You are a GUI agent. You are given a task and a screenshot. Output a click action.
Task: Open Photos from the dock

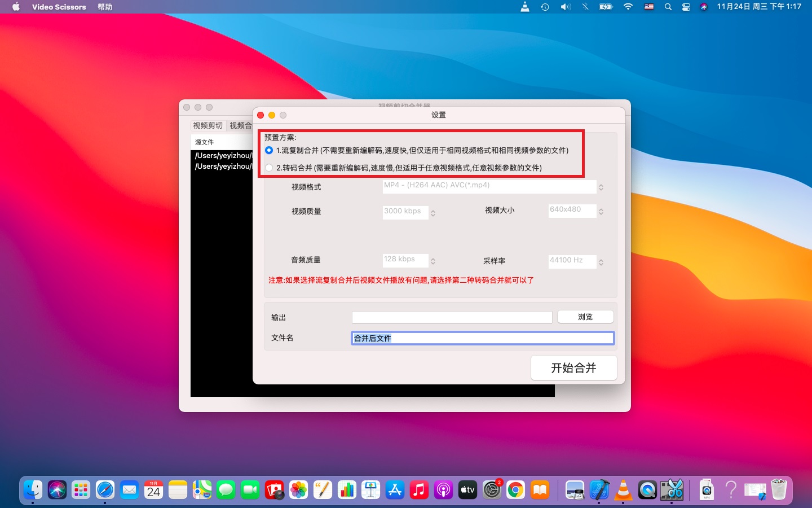tap(298, 490)
